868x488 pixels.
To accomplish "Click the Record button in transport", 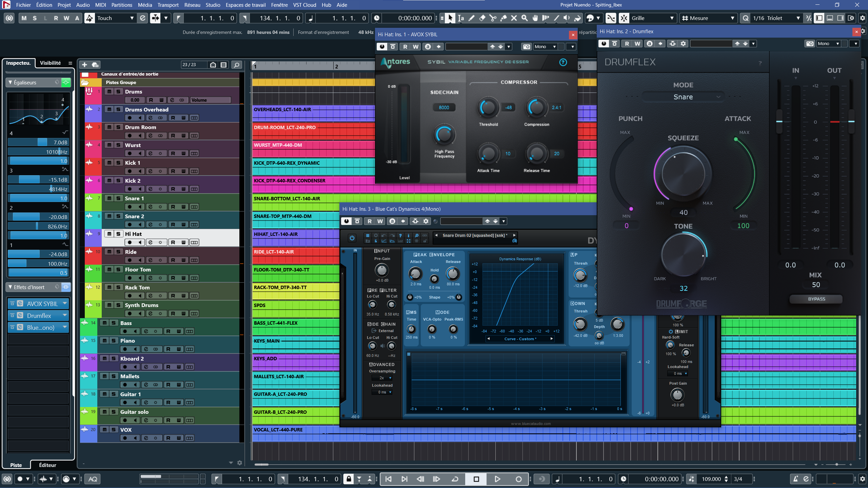I will [518, 479].
